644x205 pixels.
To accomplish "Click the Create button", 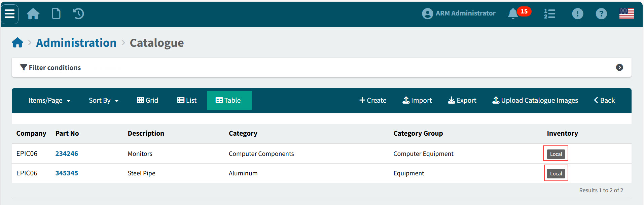I will 372,100.
